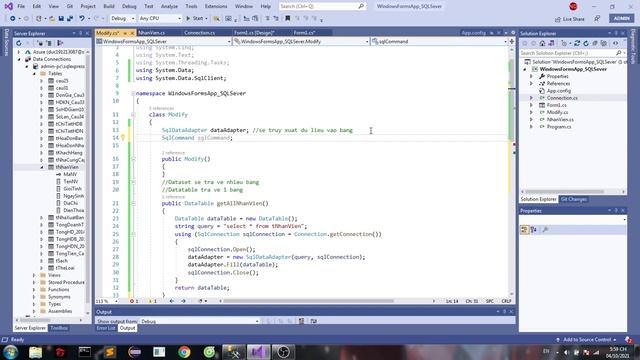Viewport: 640px width, 360px height.
Task: Click Alphabetical sort icon in Properties panel
Action: [x=534, y=230]
